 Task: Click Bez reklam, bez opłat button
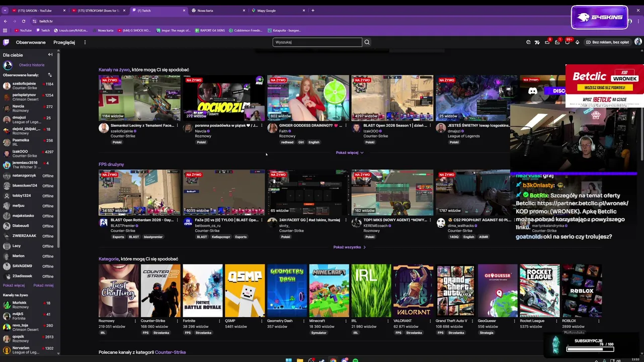[x=607, y=42]
